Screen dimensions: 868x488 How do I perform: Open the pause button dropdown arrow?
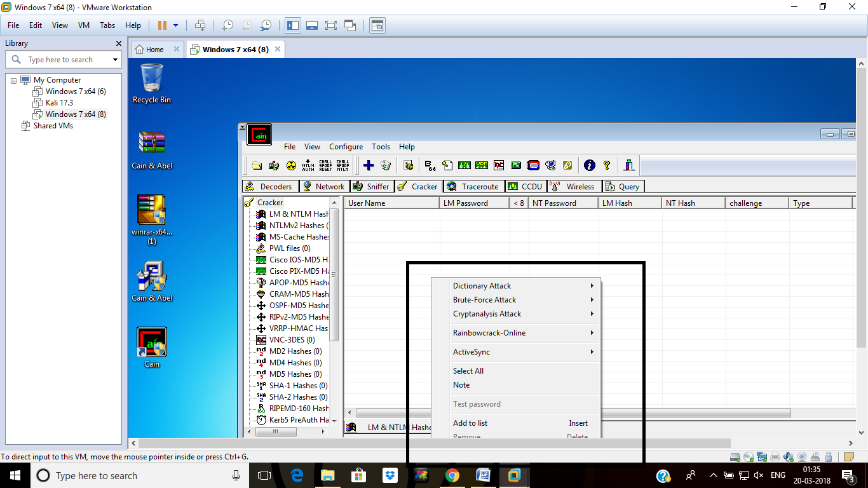click(x=176, y=25)
